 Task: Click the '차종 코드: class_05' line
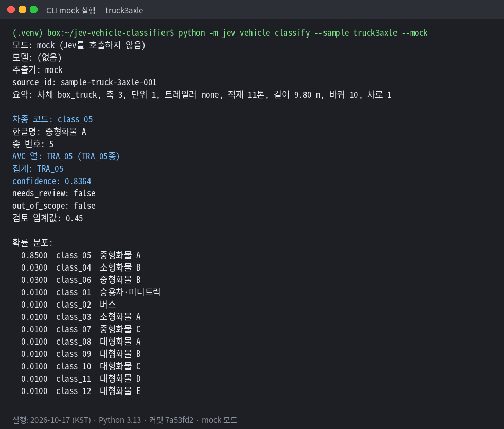(x=52, y=119)
